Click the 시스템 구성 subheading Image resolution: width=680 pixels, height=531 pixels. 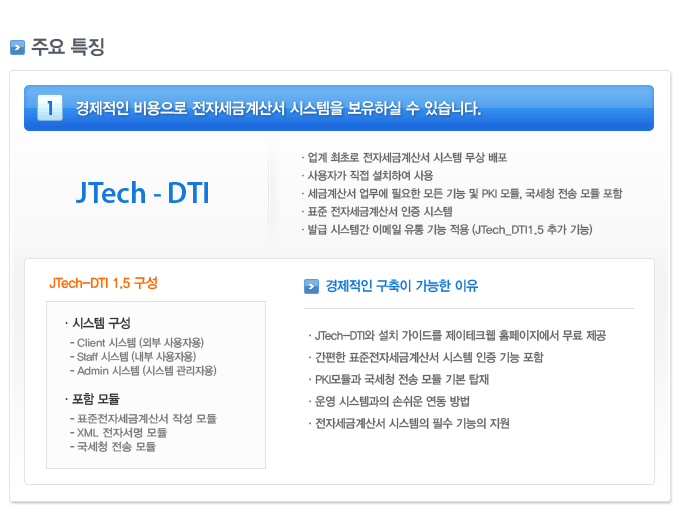(x=98, y=323)
